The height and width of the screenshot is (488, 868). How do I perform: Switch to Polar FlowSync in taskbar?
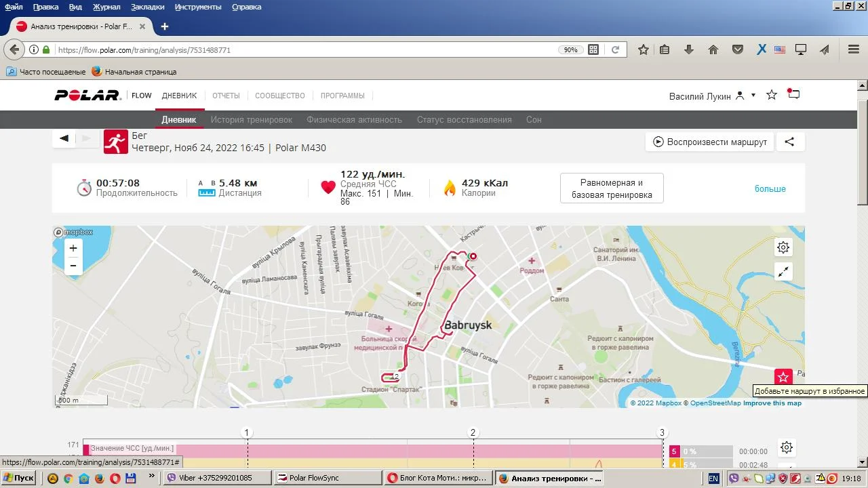(x=328, y=478)
